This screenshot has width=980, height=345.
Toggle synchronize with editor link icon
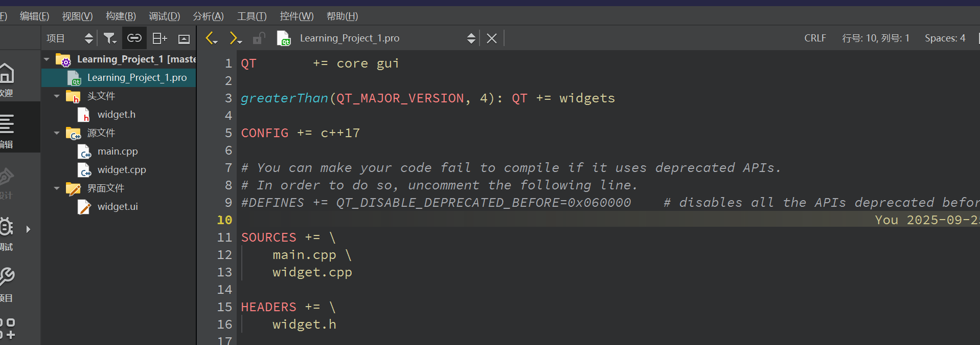click(x=134, y=38)
